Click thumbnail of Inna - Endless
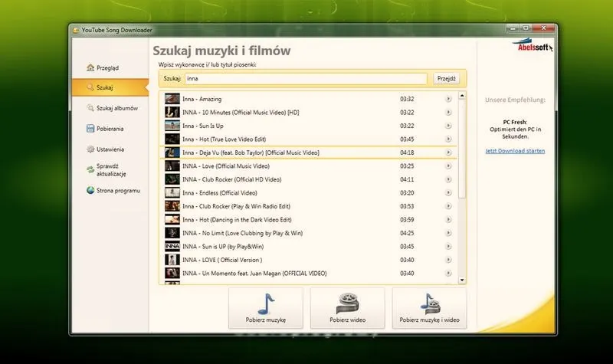 (172, 192)
